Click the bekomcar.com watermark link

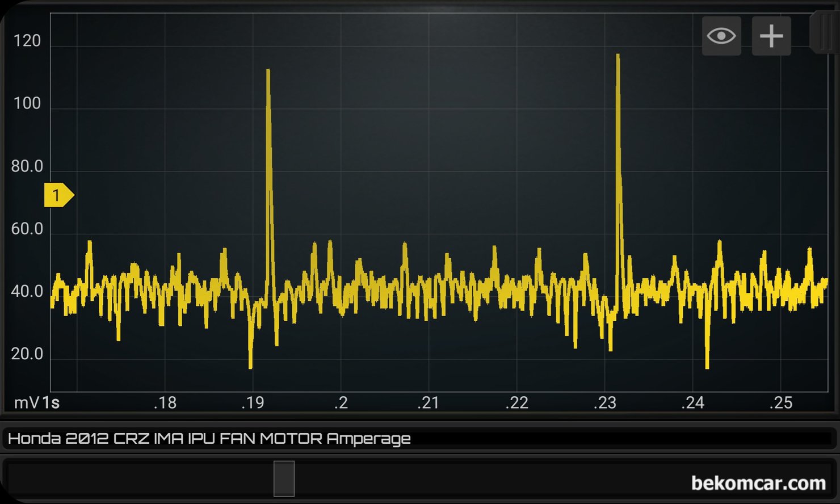[758, 483]
